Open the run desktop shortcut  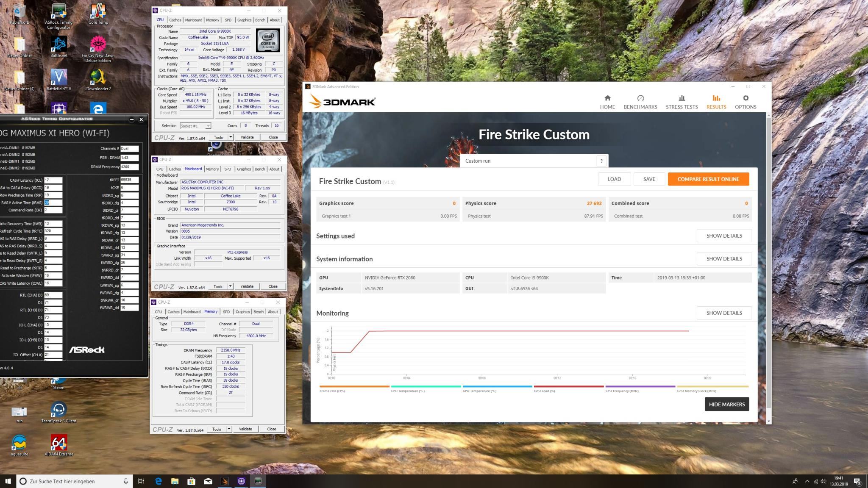tap(19, 414)
